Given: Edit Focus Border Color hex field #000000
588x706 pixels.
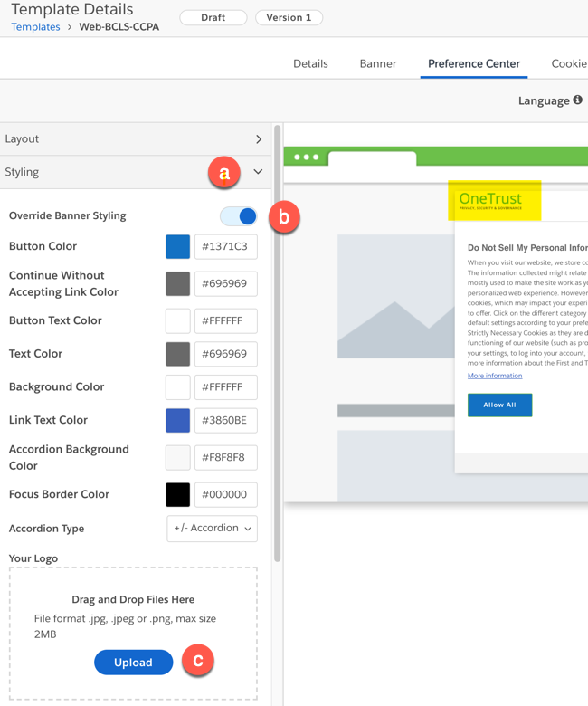Looking at the screenshot, I should (226, 494).
